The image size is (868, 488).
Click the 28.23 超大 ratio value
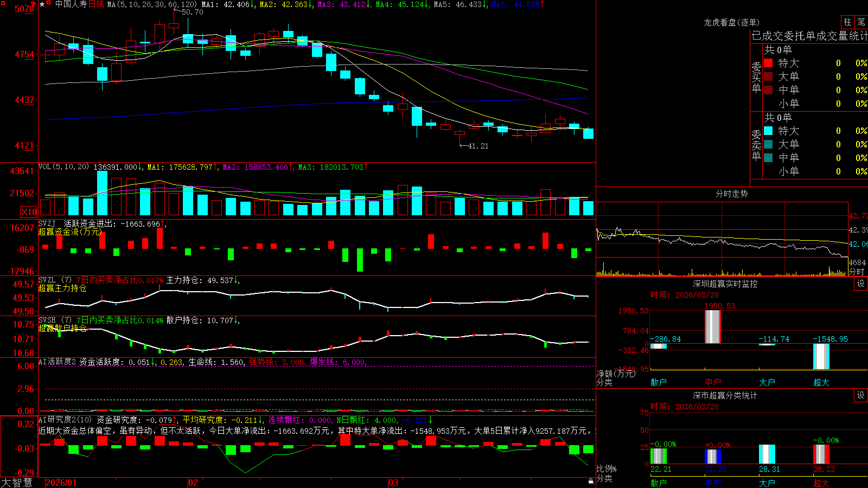point(824,469)
